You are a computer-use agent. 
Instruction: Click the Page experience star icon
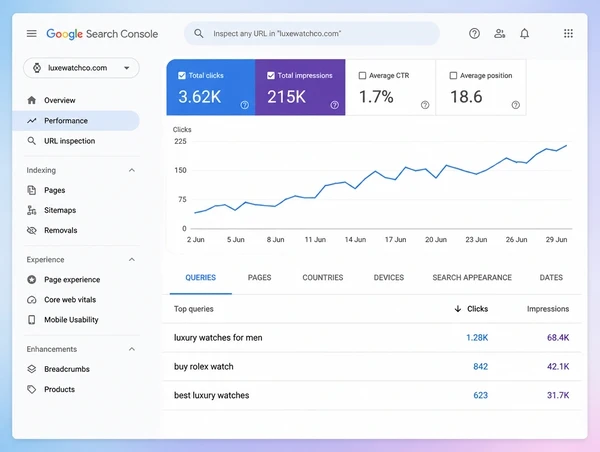[32, 280]
